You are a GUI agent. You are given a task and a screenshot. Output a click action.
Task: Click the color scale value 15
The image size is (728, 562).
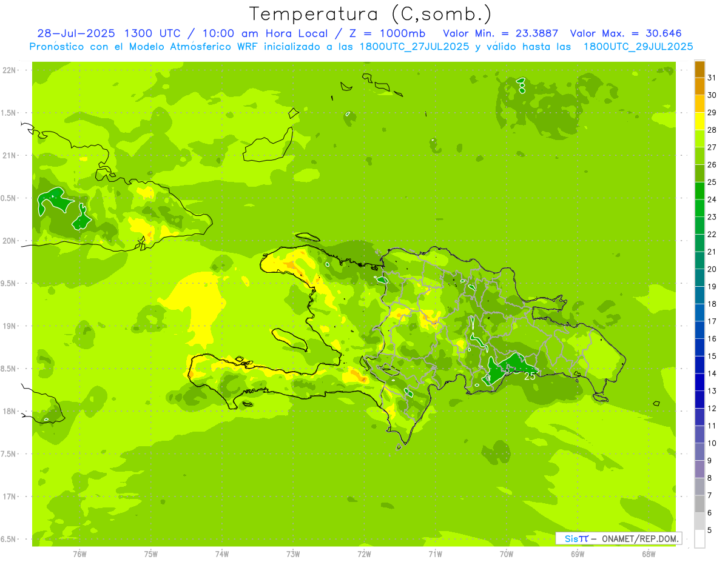tap(712, 356)
